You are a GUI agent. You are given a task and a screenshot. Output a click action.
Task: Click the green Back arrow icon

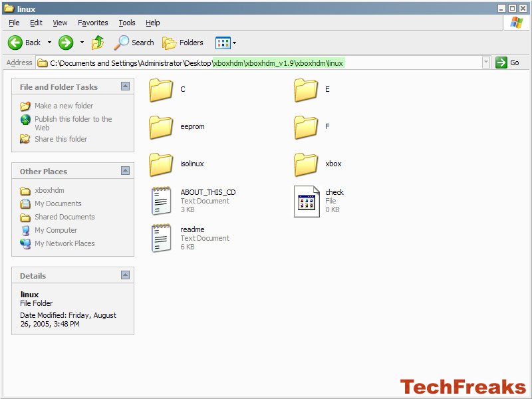[x=15, y=43]
